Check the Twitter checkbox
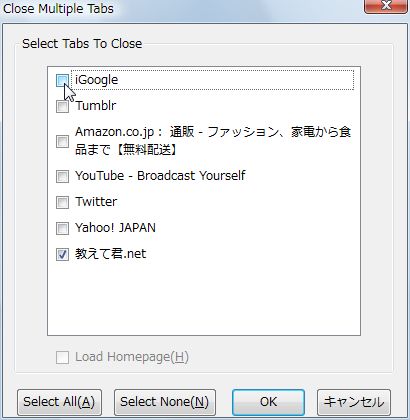 point(62,202)
